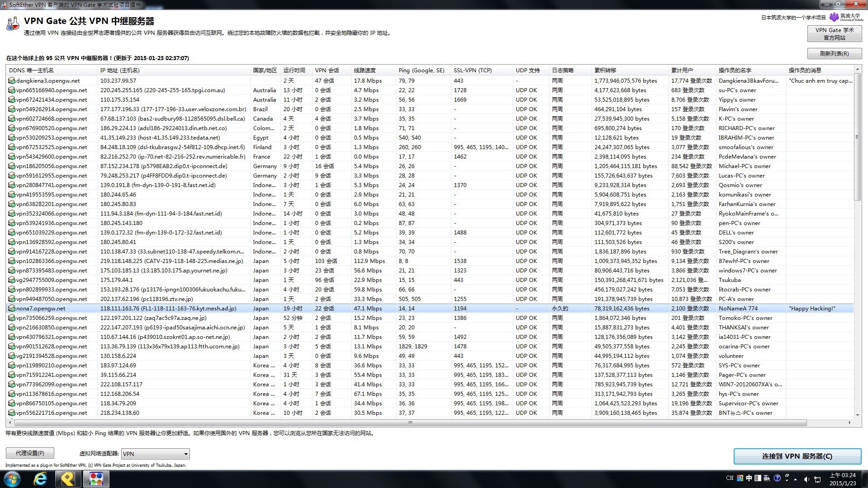Viewport: 868px width, 488px height.
Task: Open VPN Gate 学术 官方网站 button
Action: coord(834,34)
